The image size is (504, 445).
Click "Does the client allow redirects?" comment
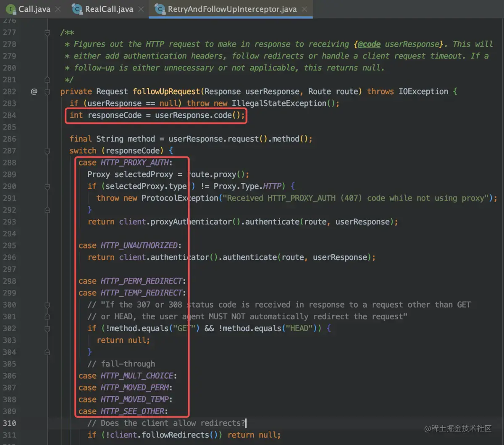[166, 423]
